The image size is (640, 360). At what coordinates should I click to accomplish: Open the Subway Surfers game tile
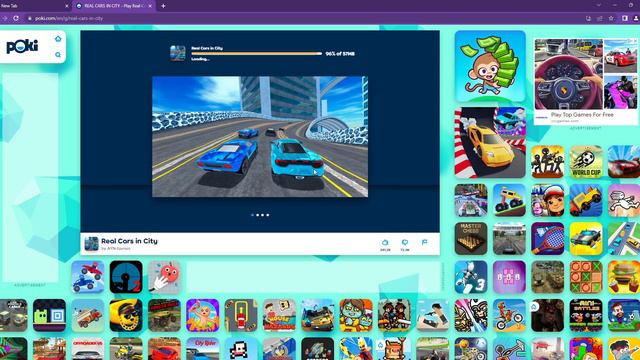[547, 200]
